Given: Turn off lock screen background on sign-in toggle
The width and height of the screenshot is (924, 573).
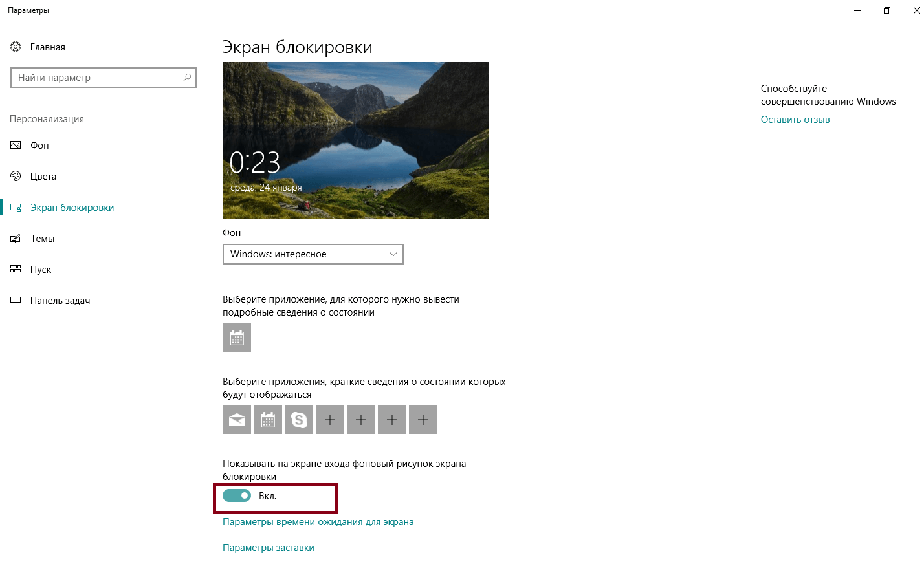Looking at the screenshot, I should coord(237,495).
